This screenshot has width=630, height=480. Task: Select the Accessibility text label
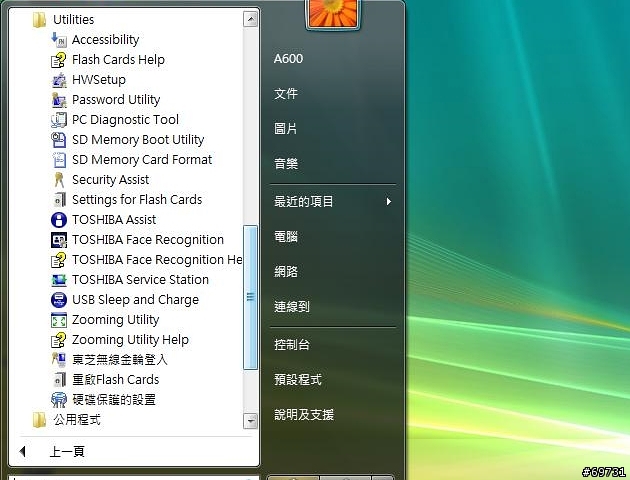point(106,40)
